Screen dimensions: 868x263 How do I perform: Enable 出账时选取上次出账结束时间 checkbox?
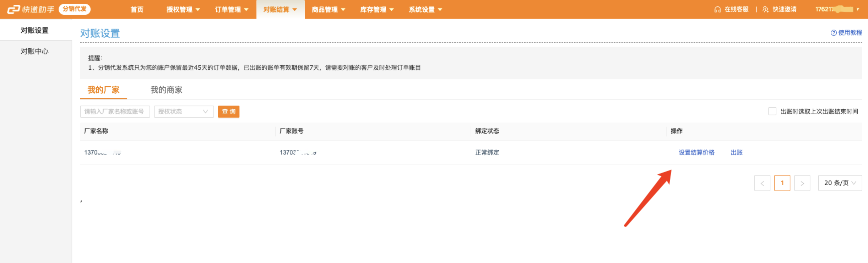pos(772,111)
